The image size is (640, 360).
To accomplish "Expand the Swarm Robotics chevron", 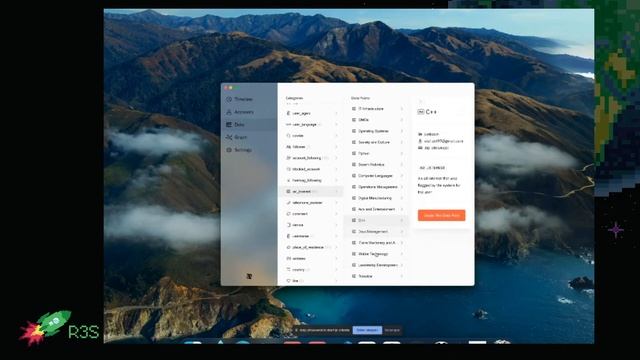I will [x=402, y=164].
